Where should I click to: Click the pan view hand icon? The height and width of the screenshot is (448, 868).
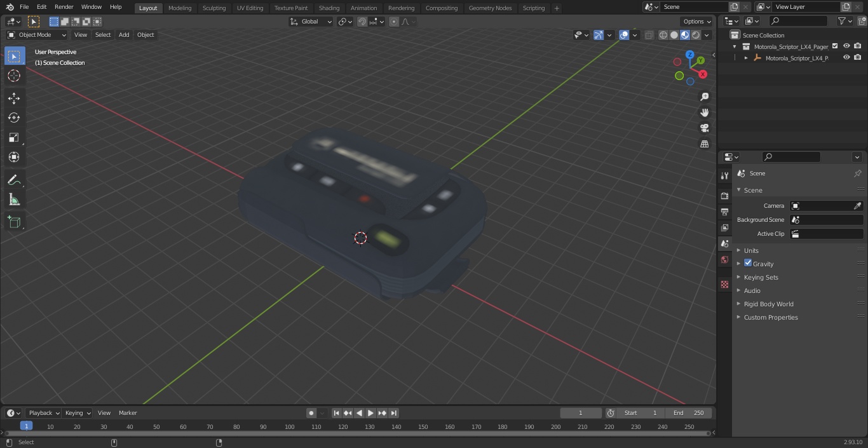tap(704, 112)
